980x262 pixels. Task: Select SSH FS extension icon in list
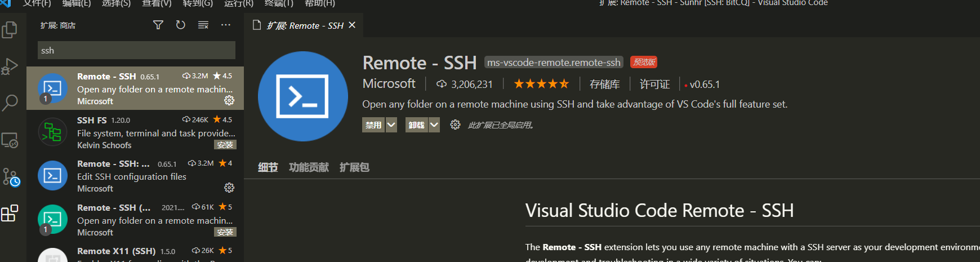tap(52, 132)
